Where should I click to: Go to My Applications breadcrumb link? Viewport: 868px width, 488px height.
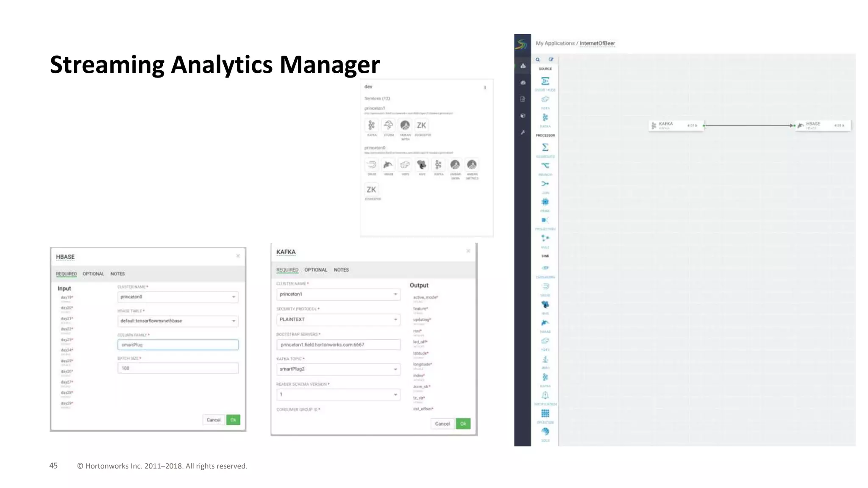[555, 43]
